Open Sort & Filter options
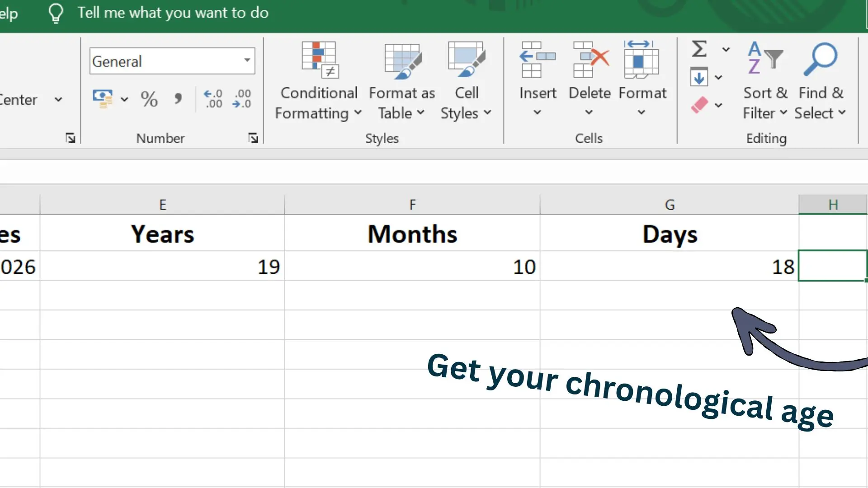The image size is (868, 488). tap(765, 81)
